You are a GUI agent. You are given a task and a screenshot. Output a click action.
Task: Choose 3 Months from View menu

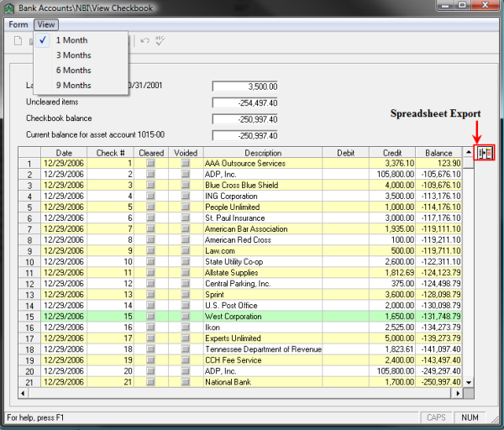73,55
